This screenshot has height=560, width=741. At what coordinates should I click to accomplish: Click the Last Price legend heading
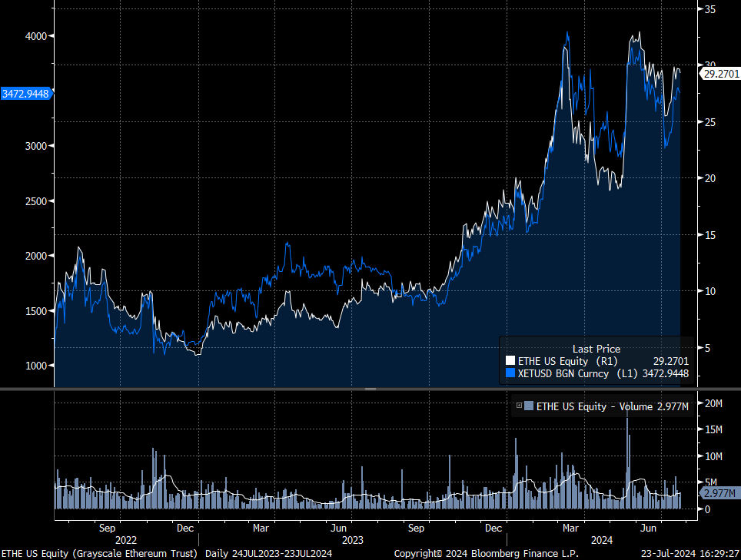(x=596, y=349)
